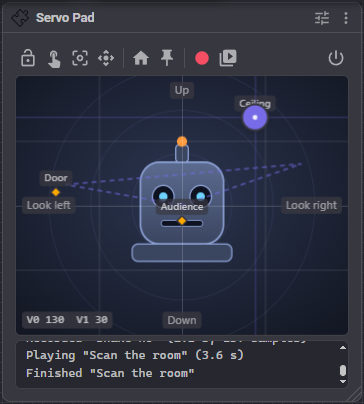Image resolution: width=364 pixels, height=404 pixels.
Task: Click the Down direction label
Action: tap(182, 320)
